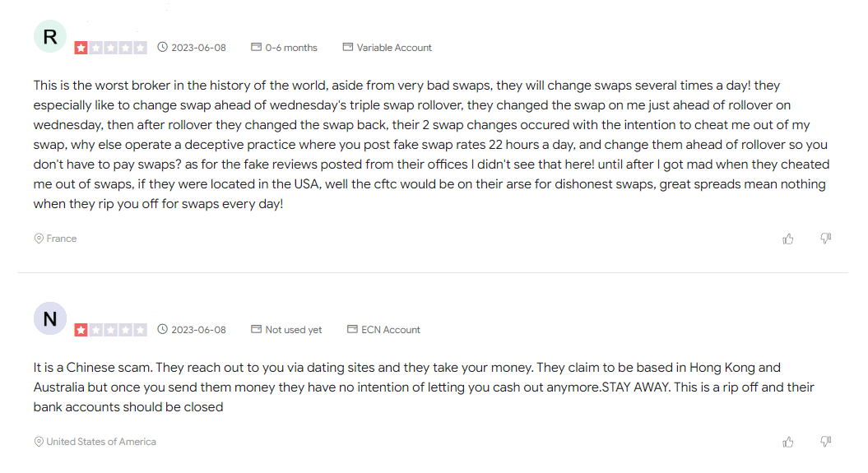Viewport: 868px width, 473px height.
Task: Click the Chinese scam review text
Action: click(x=411, y=387)
